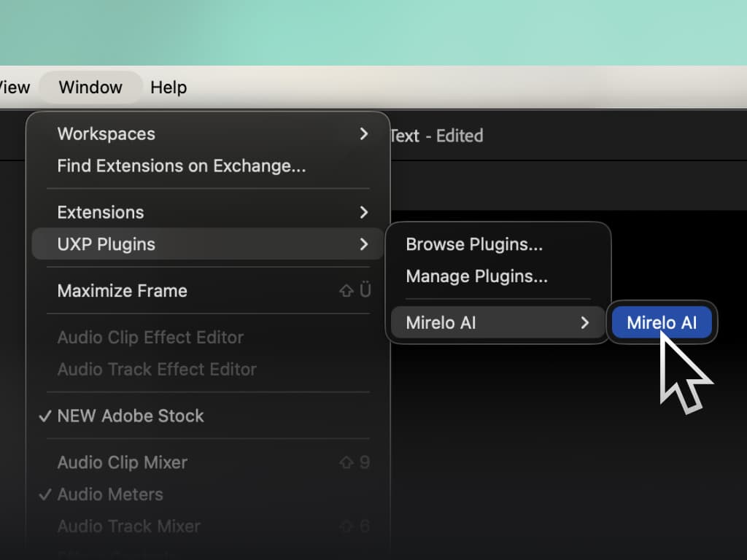
Task: Open the Window menu in menu bar
Action: (90, 87)
